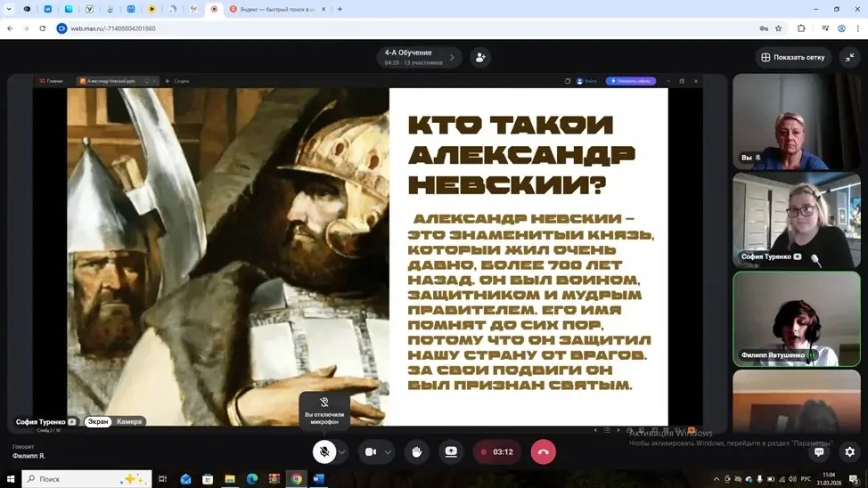
Task: Select your own video tile labeled Вы
Action: pyautogui.click(x=797, y=122)
